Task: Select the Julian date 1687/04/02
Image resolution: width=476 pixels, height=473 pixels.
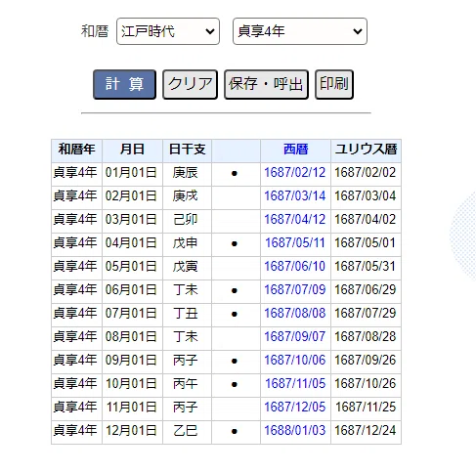Action: click(x=366, y=220)
